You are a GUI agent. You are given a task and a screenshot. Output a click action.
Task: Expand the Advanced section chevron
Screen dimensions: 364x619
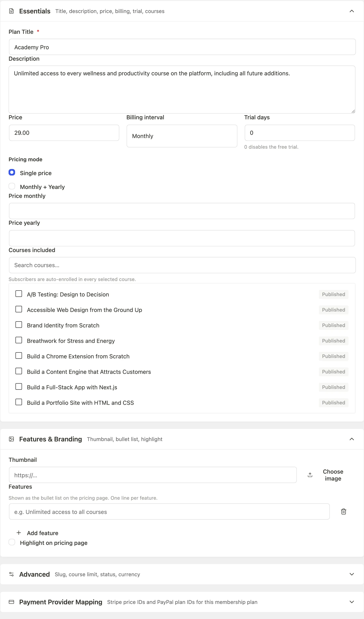coord(351,574)
